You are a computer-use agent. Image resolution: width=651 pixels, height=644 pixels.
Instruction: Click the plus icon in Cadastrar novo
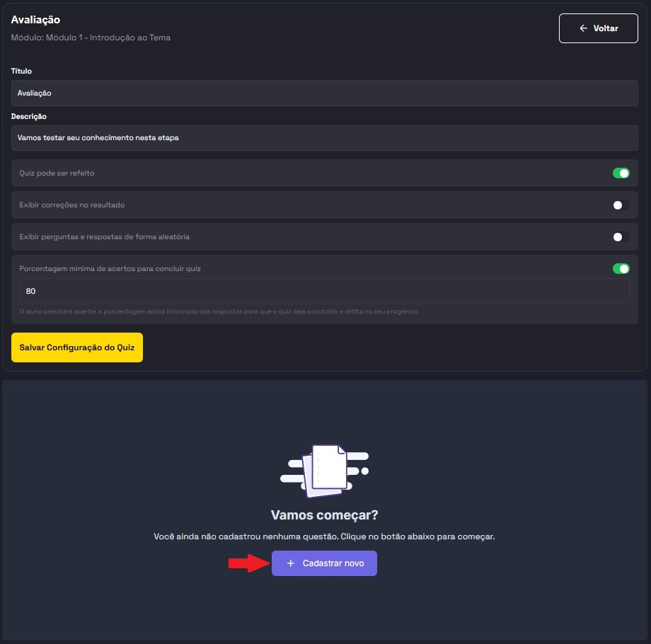[x=290, y=563]
